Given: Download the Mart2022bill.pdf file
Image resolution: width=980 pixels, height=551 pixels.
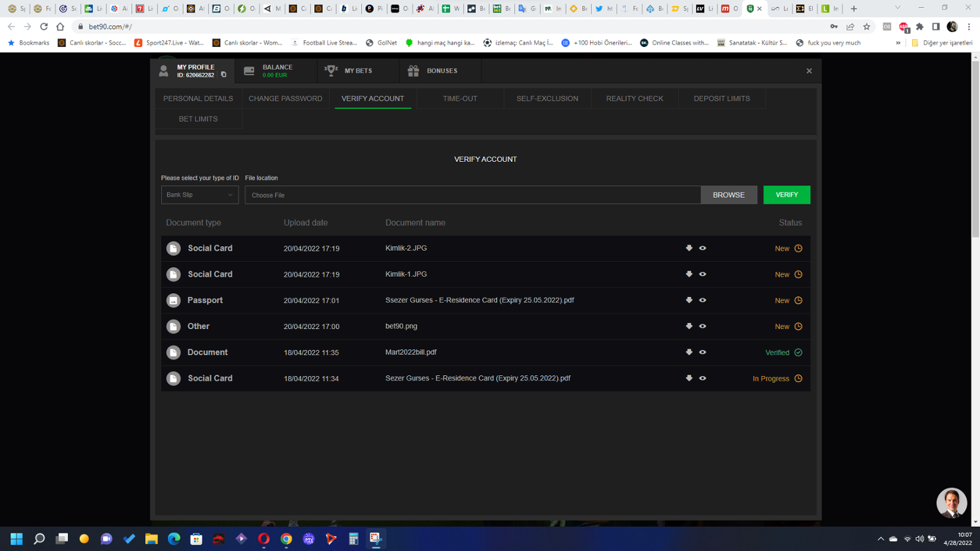Looking at the screenshot, I should coord(689,352).
